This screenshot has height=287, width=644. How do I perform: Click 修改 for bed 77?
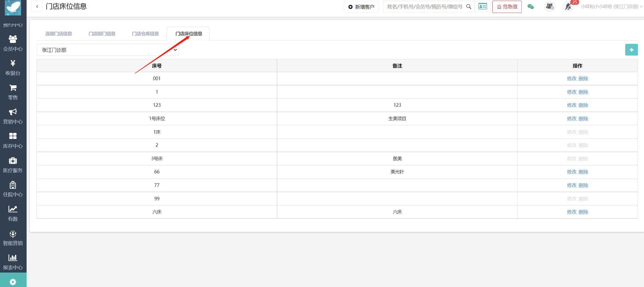[572, 185]
